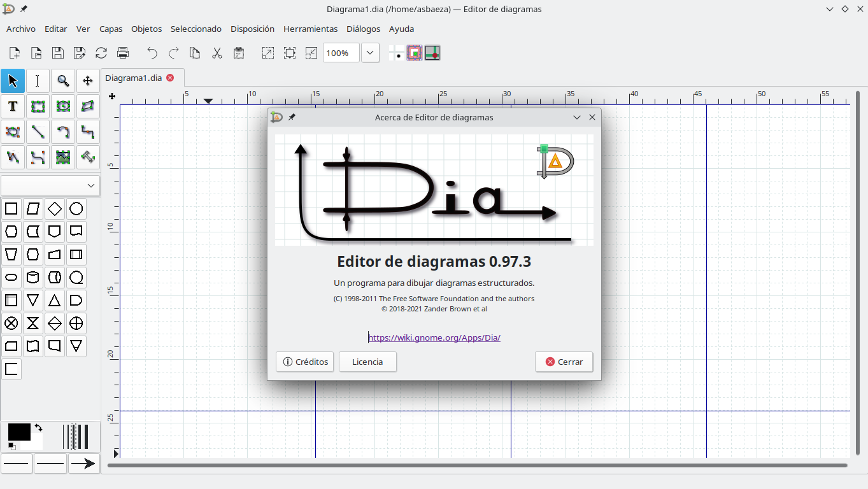Select the Text edit tool
The image size is (868, 489).
pyautogui.click(x=38, y=81)
